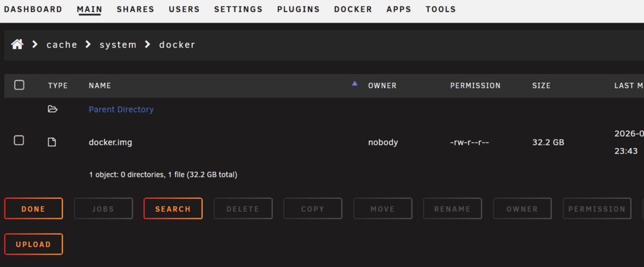This screenshot has width=644, height=267.
Task: Click the Copy button
Action: point(312,208)
